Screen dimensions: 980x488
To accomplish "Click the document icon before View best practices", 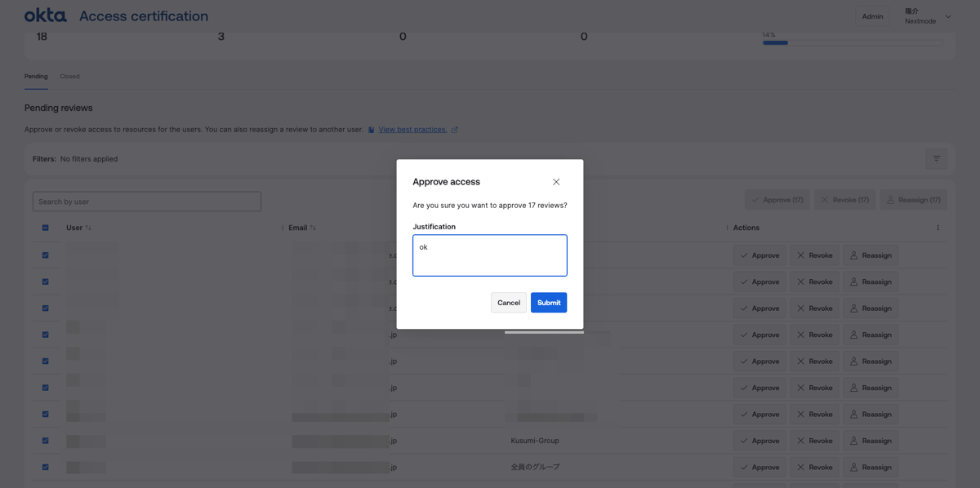I will tap(370, 129).
